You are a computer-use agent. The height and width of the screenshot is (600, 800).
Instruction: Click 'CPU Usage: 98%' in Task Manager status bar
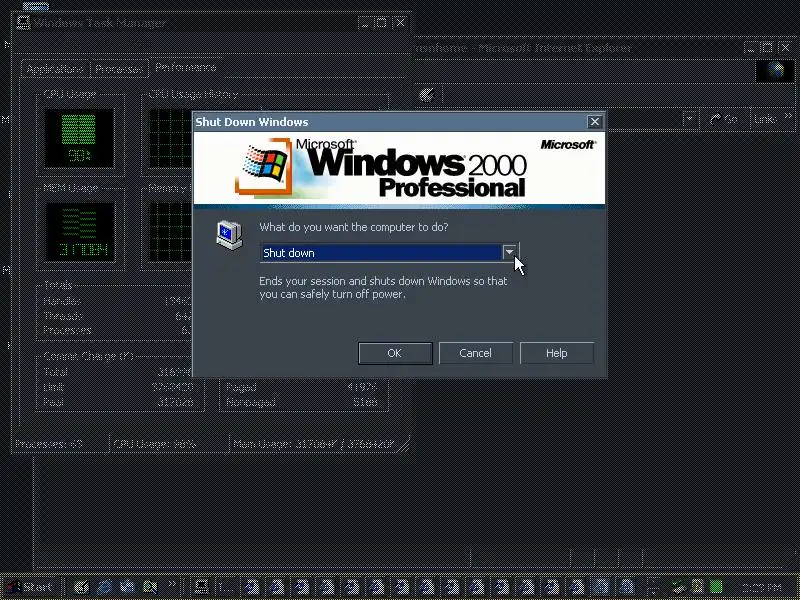coord(154,444)
